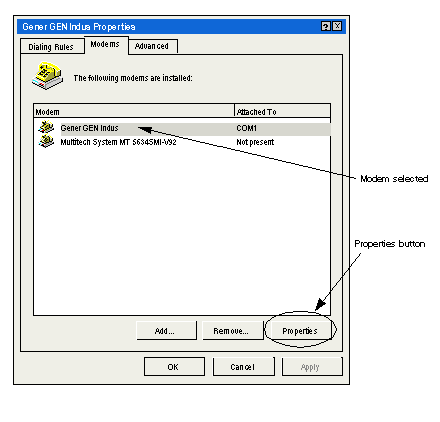Click the Add... button
Screen dimensions: 440x422
[x=166, y=331]
